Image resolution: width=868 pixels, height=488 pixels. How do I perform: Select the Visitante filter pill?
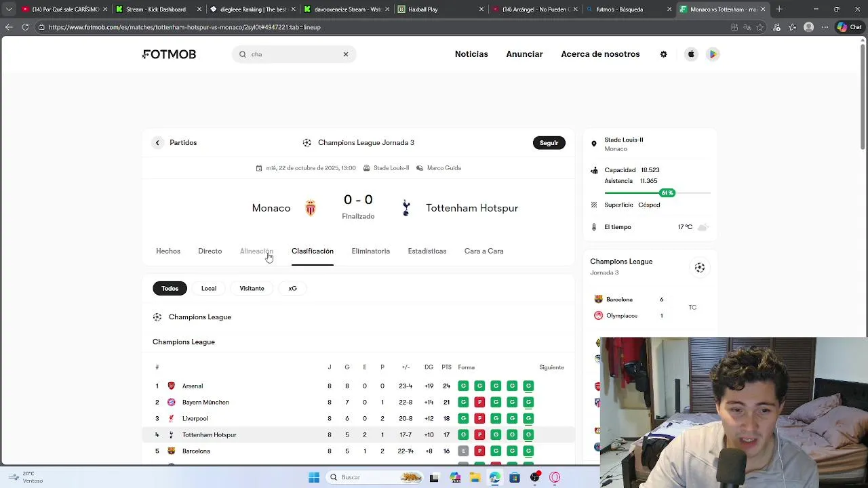(252, 288)
